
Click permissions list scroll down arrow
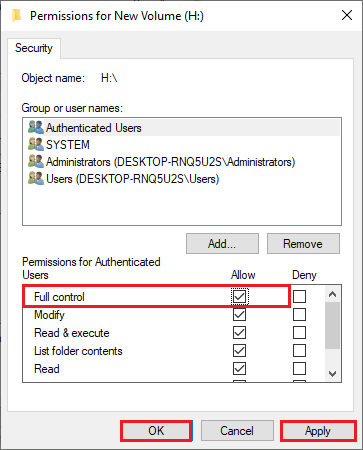pyautogui.click(x=332, y=374)
